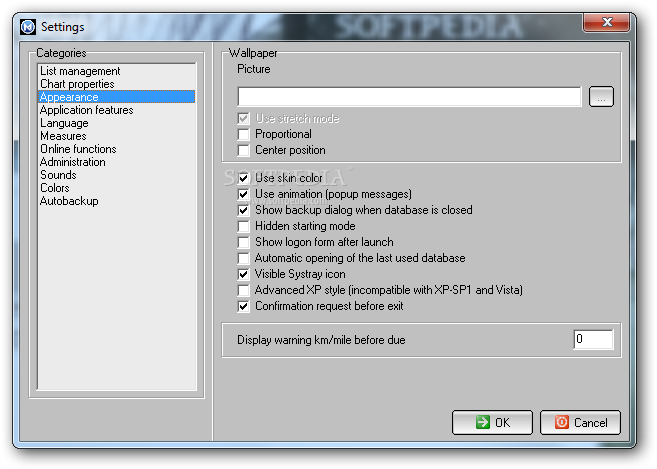Open the List management category
This screenshot has height=469, width=657.
coord(116,71)
